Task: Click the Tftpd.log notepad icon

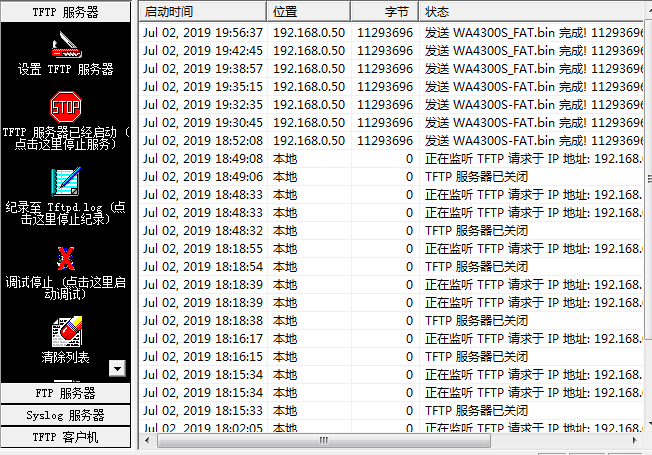Action: pyautogui.click(x=66, y=182)
